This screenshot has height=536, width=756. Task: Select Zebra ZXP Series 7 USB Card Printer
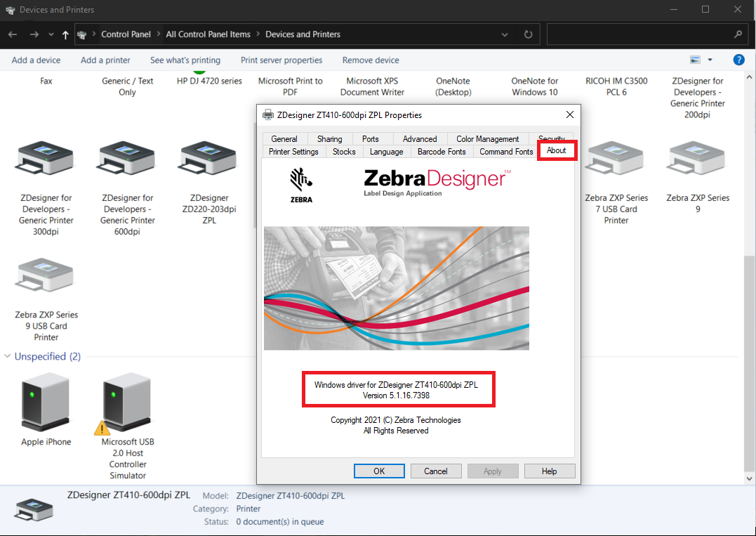click(x=616, y=160)
